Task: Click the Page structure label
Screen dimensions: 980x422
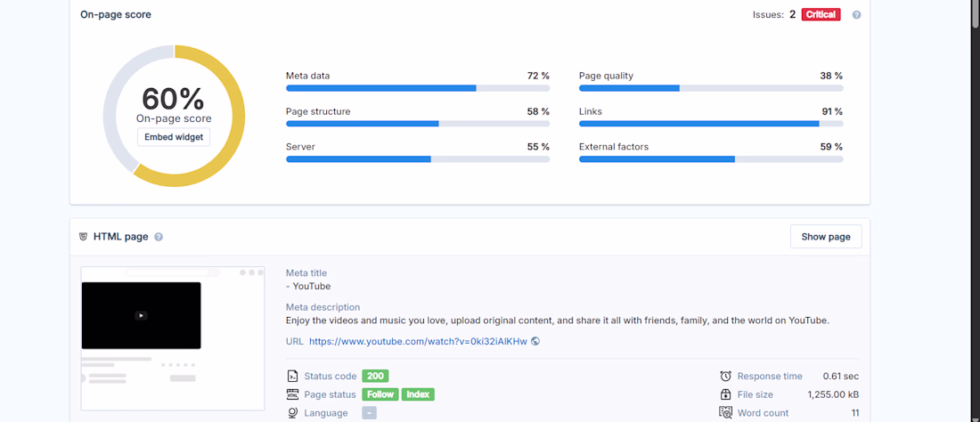Action: (318, 111)
